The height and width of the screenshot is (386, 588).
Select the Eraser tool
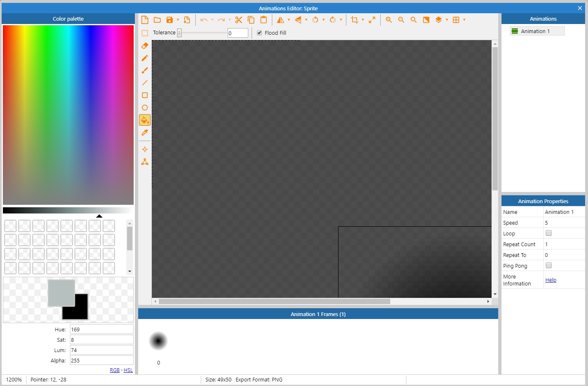pos(145,46)
